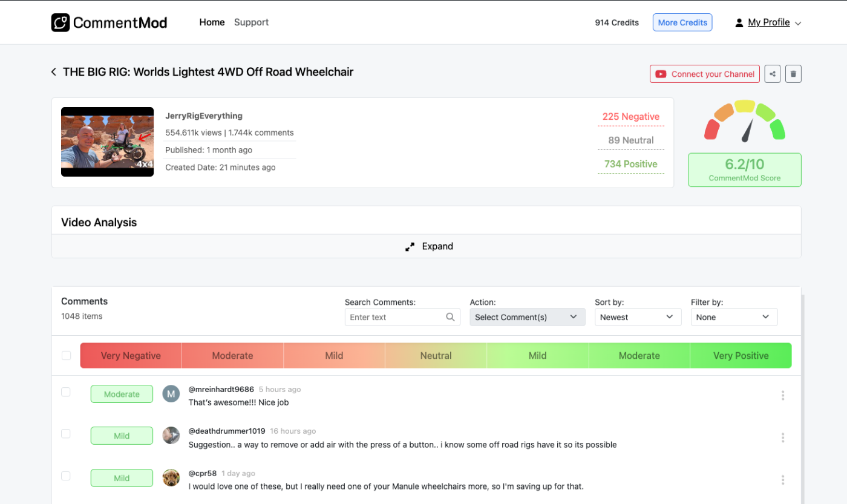
Task: Open the Filter by dropdown
Action: coord(734,317)
